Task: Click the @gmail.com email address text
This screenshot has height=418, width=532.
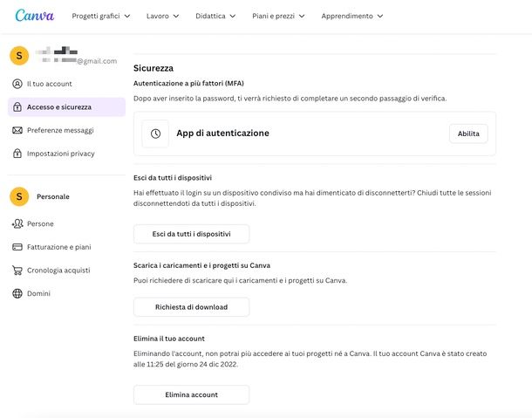Action: point(97,61)
